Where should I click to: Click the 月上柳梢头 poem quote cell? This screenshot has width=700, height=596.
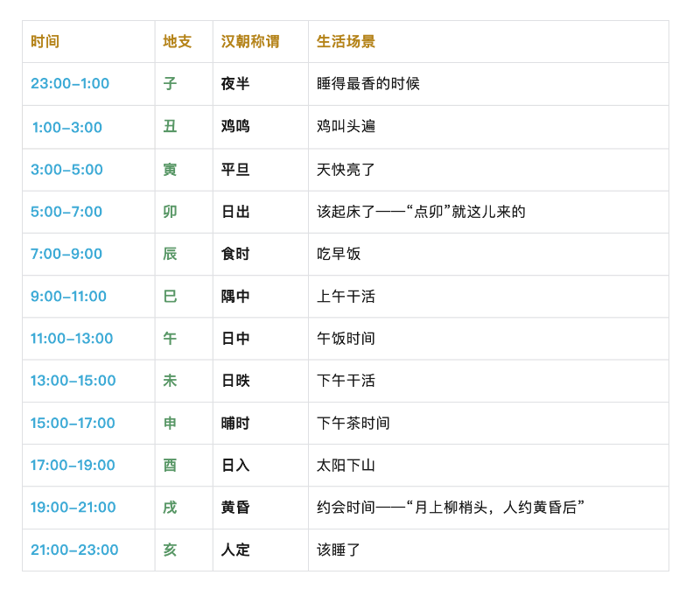(451, 508)
